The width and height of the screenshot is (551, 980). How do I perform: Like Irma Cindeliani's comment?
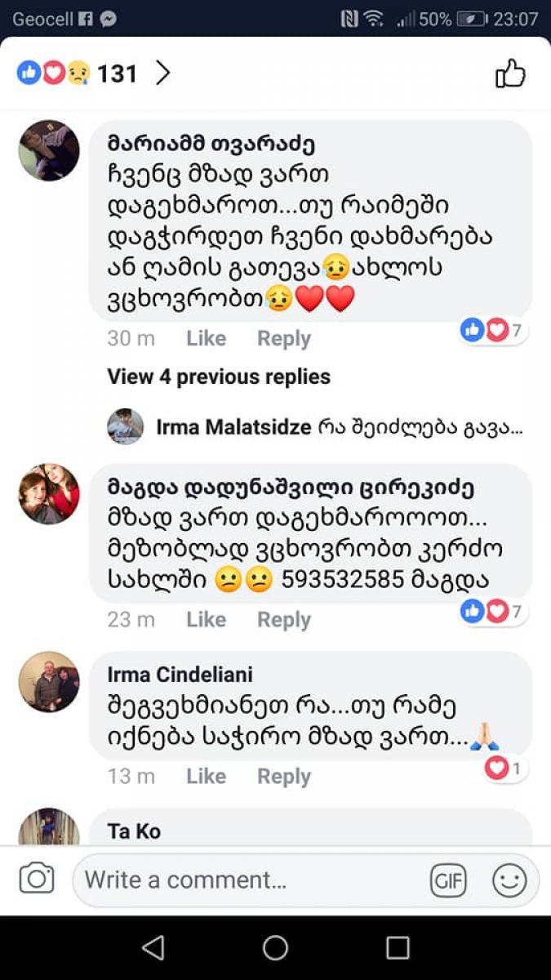pyautogui.click(x=206, y=776)
